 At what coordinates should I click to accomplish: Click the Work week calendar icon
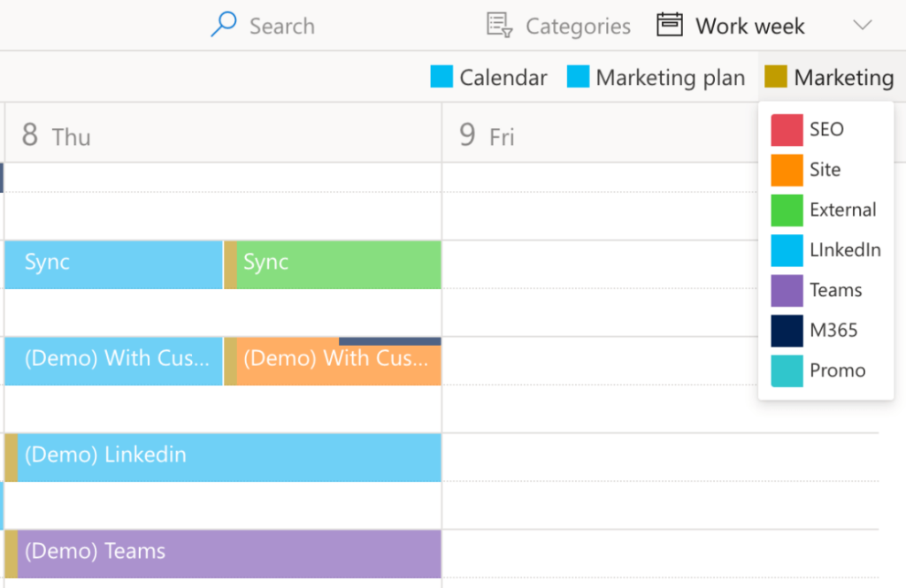(x=671, y=24)
